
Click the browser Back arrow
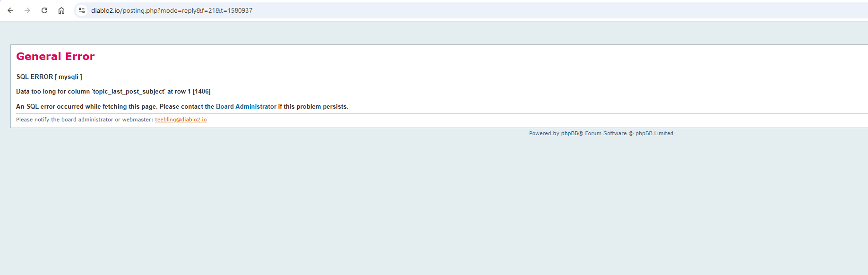[x=10, y=10]
